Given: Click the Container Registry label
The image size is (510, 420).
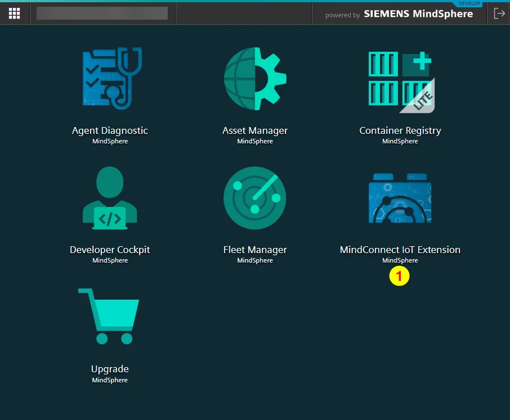Looking at the screenshot, I should pos(400,130).
